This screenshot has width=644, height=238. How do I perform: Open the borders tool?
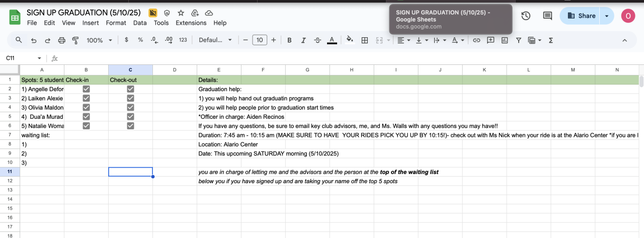point(365,40)
